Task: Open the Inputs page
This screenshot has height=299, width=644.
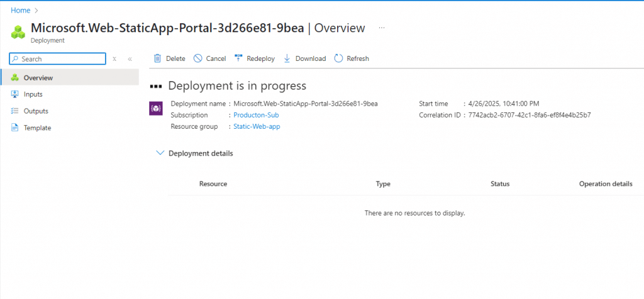Action: coord(33,94)
